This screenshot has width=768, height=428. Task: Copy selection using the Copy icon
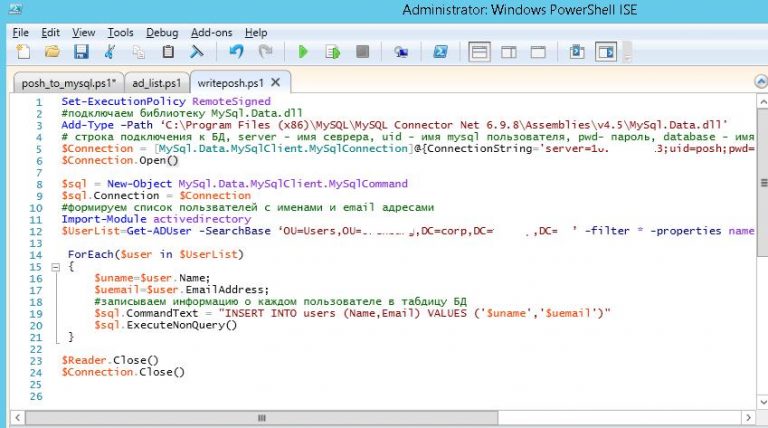coord(139,52)
